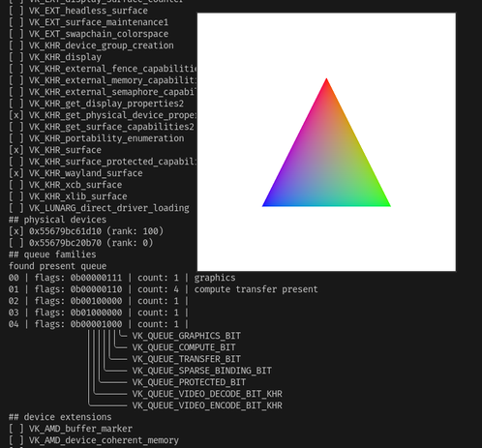Image resolution: width=482 pixels, height=448 pixels.
Task: Select the VK_KHR_display line
Action: (55, 57)
